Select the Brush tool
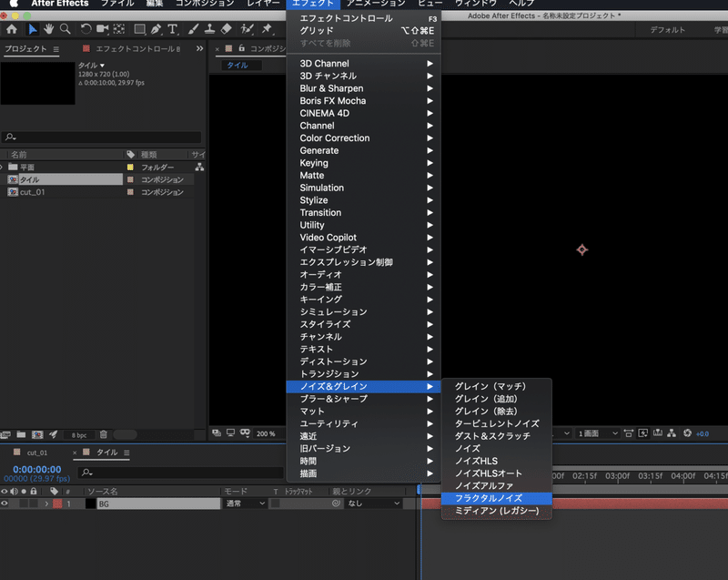 pos(193,29)
